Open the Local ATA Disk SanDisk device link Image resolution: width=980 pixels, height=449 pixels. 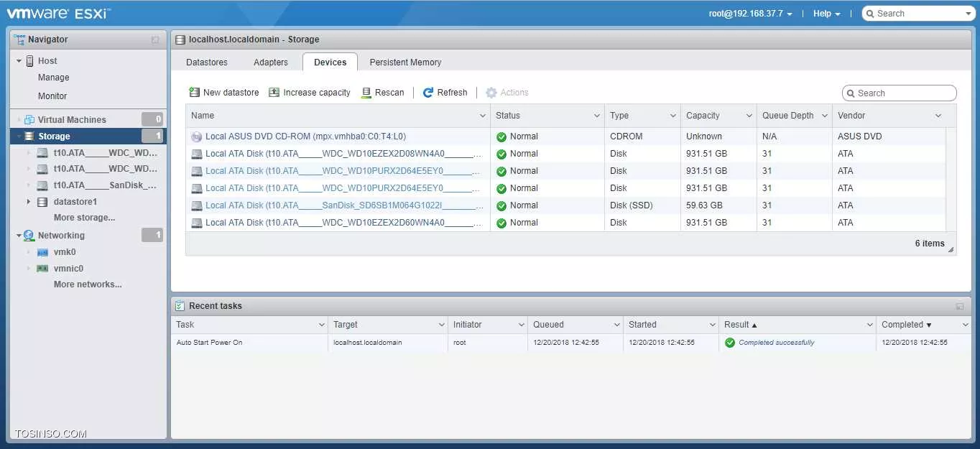[x=343, y=205]
